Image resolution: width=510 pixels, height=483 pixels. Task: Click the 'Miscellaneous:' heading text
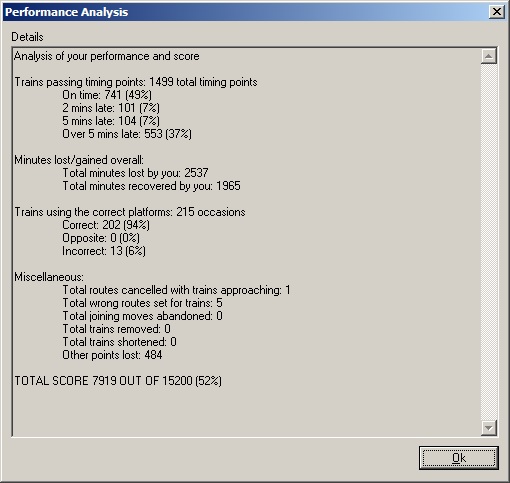[49, 277]
